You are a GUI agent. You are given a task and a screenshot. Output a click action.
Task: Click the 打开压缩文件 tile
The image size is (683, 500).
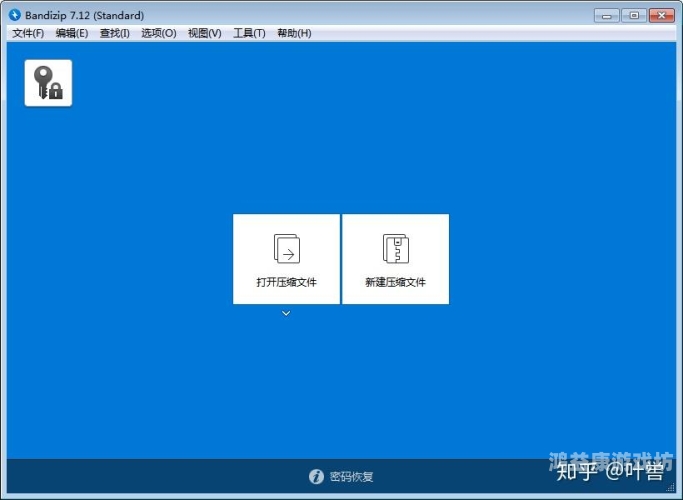(x=286, y=259)
